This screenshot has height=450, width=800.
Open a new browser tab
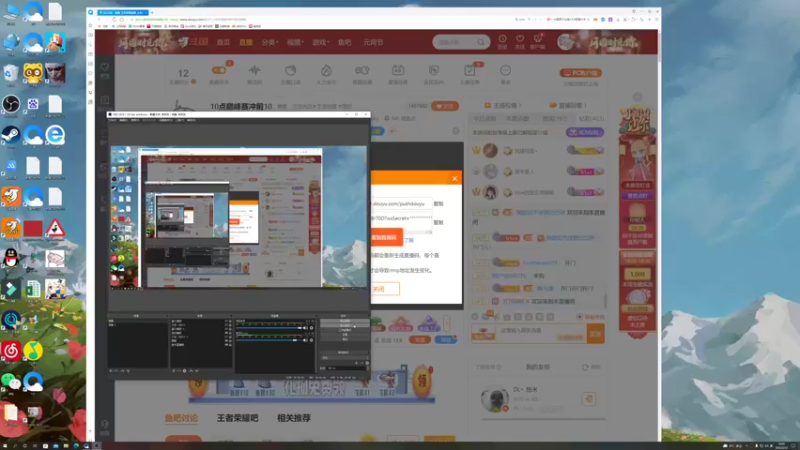click(x=152, y=12)
